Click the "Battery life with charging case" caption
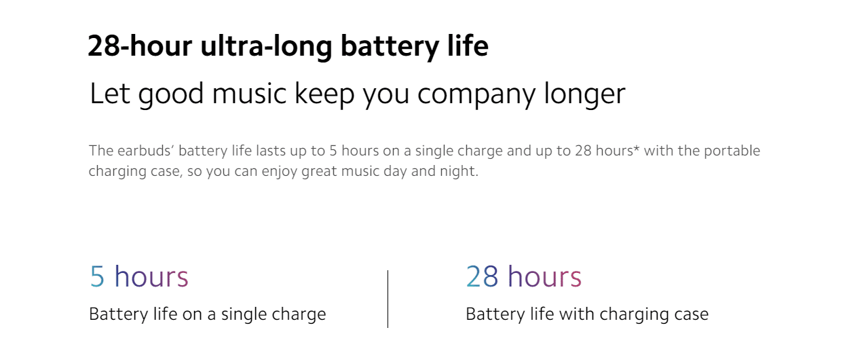This screenshot has width=868, height=349. (x=586, y=314)
